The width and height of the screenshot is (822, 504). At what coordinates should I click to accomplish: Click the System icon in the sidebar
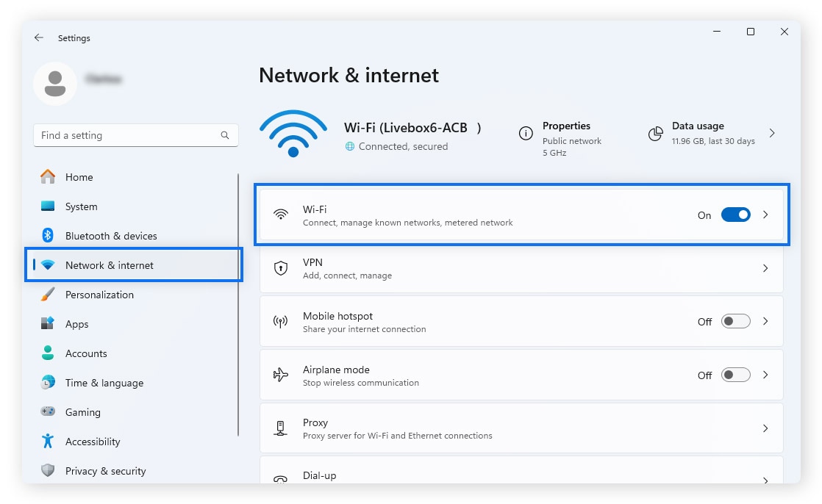pyautogui.click(x=47, y=206)
